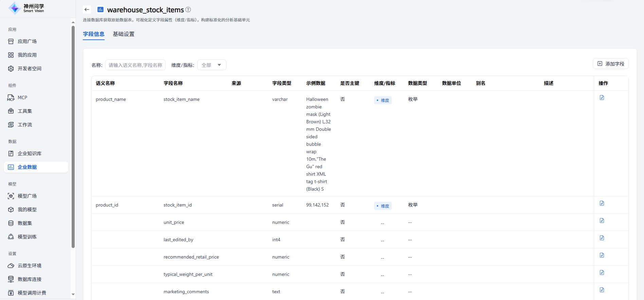Click the 添加字段 button
Viewport: 644px width, 300px height.
tap(610, 64)
